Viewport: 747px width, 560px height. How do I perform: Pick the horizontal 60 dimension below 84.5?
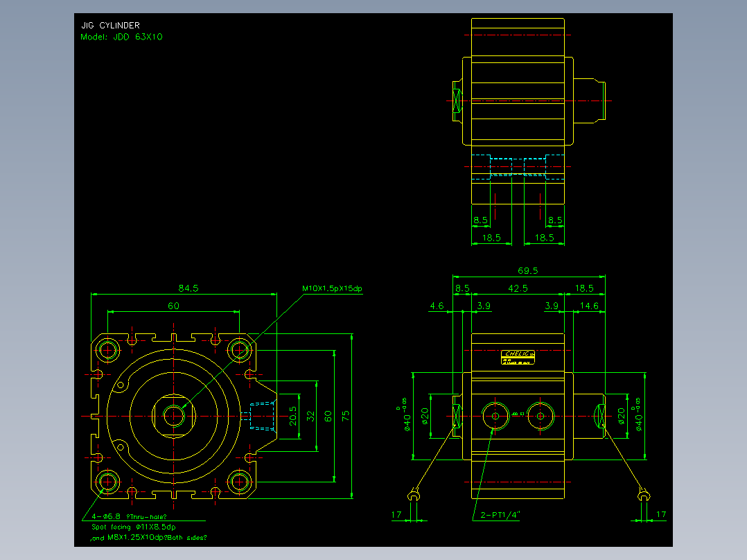(x=173, y=306)
